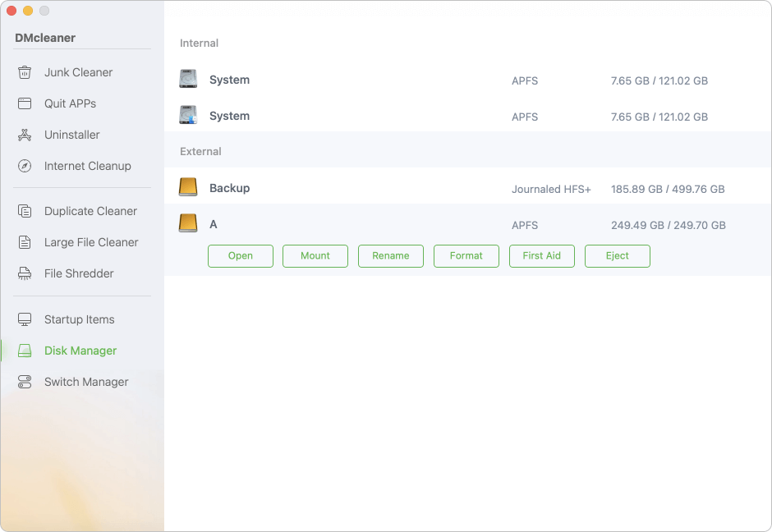Run First Aid on drive A

point(541,255)
